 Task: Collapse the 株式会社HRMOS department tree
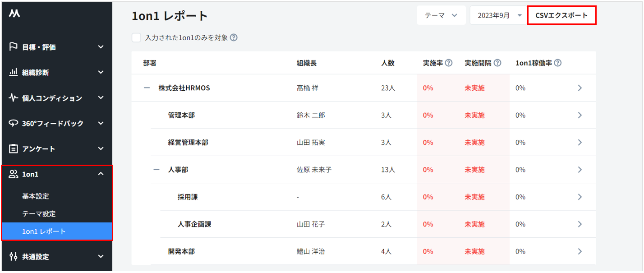pyautogui.click(x=147, y=88)
